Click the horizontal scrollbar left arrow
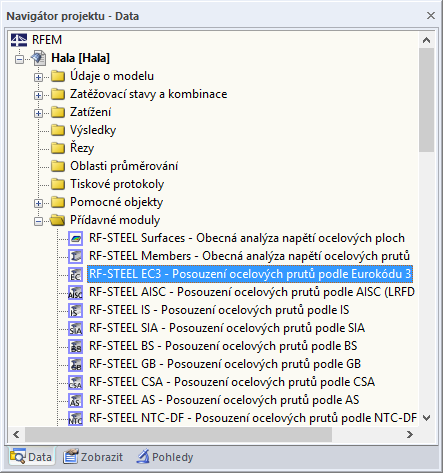Screen dimensions: 443x473 point(16,434)
